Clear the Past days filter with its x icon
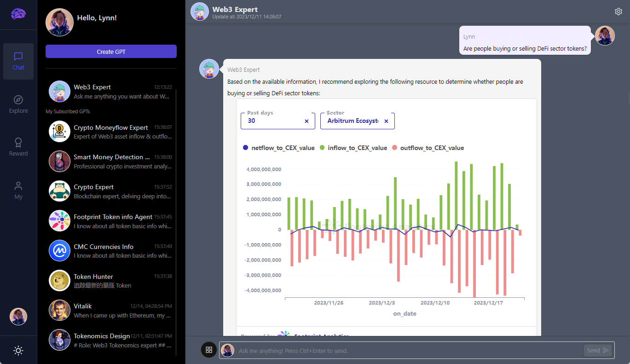 pos(306,121)
